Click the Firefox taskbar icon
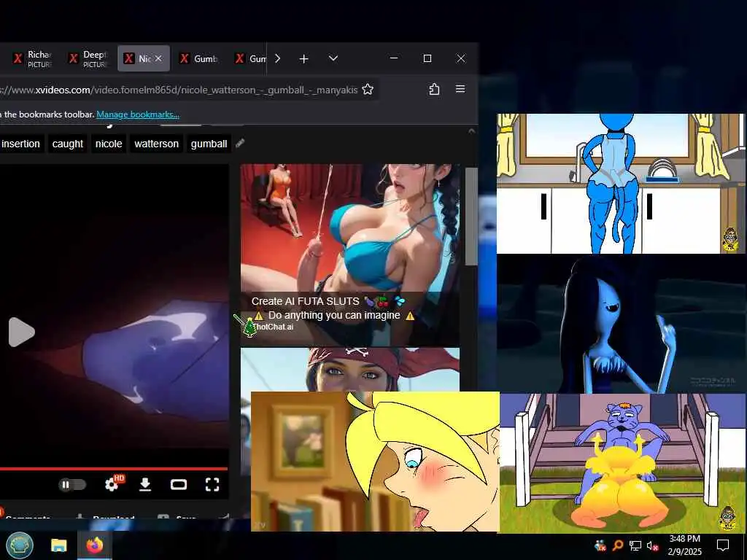Screen dimensions: 747x560 (95, 545)
